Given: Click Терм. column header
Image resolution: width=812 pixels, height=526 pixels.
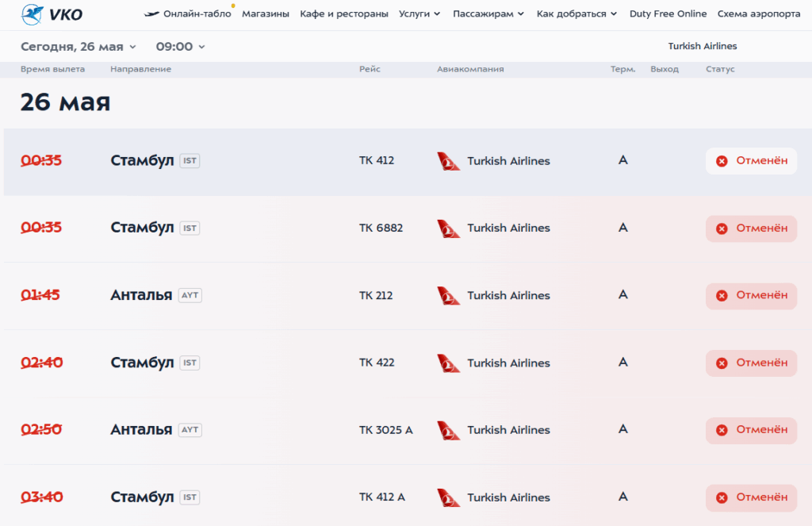Looking at the screenshot, I should (x=623, y=70).
